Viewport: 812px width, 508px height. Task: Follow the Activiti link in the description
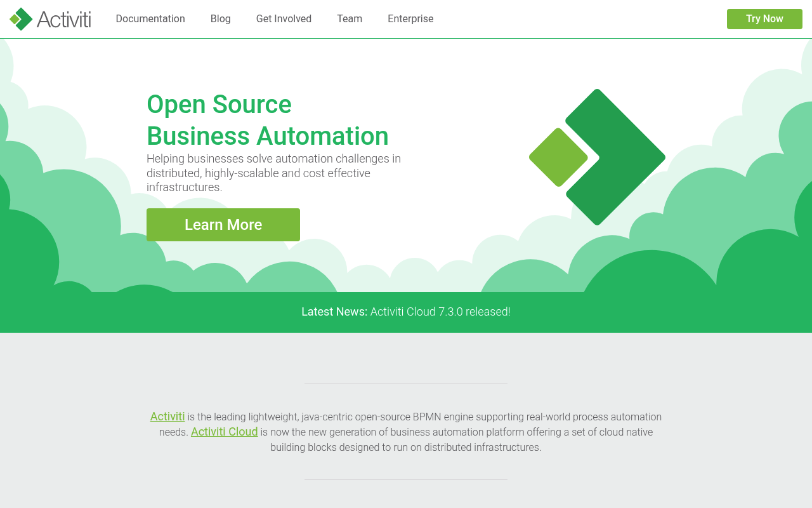click(167, 417)
